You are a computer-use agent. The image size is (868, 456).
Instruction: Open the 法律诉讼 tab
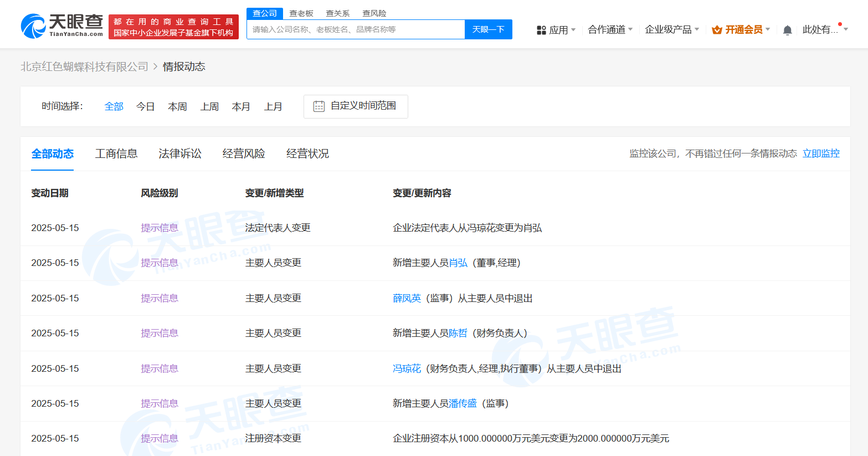[179, 153]
